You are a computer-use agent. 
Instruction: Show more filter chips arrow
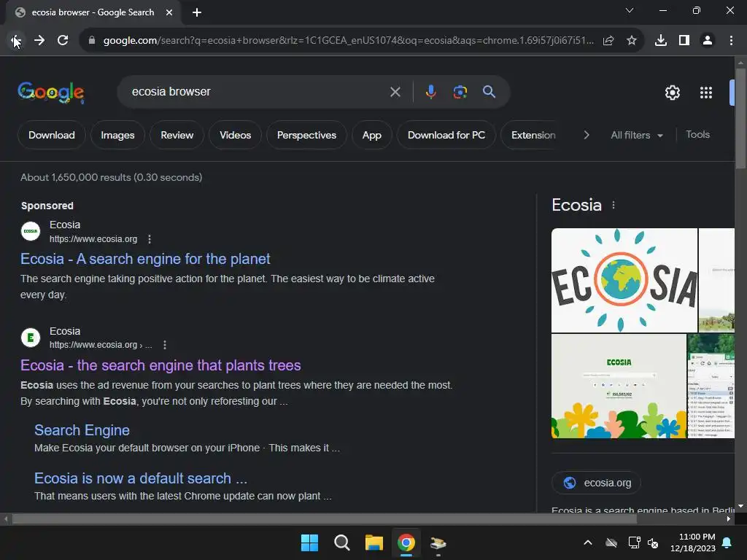pos(587,135)
